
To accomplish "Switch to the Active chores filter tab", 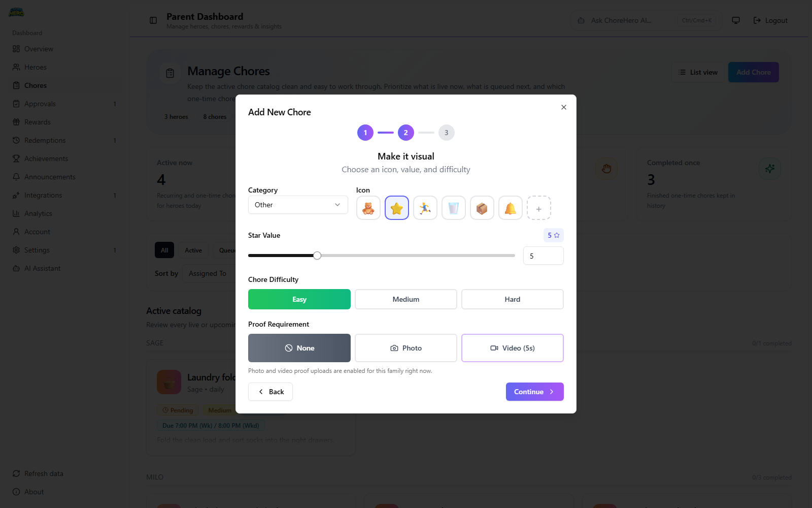I will [x=193, y=250].
